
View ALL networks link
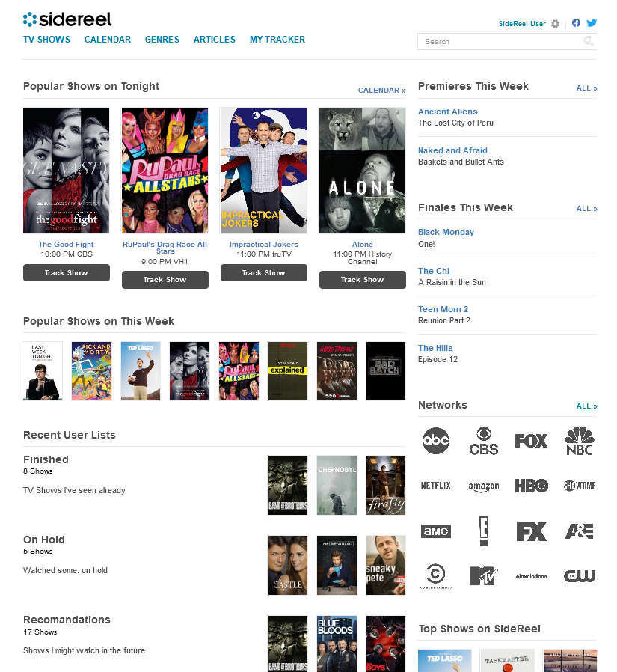click(586, 406)
